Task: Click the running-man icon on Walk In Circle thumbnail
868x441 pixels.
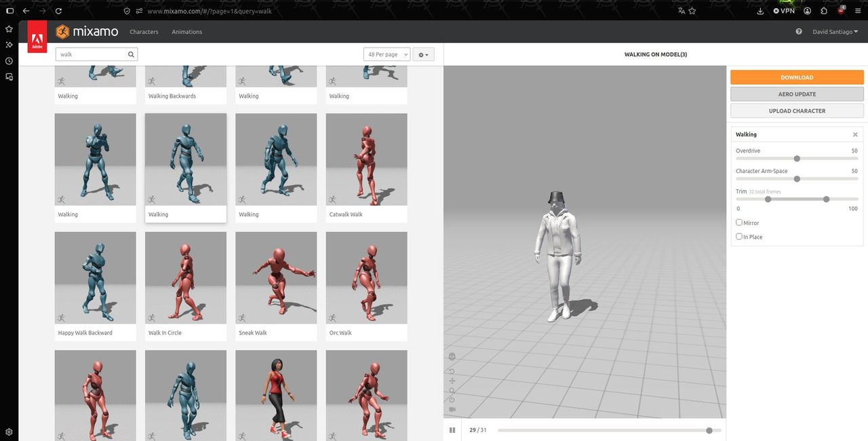Action: tap(152, 318)
